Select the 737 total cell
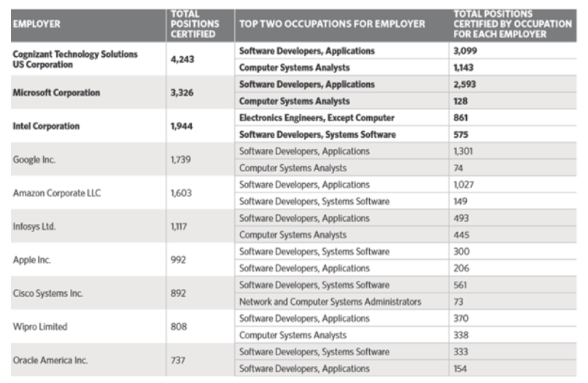Image resolution: width=588 pixels, height=383 pixels. 200,360
